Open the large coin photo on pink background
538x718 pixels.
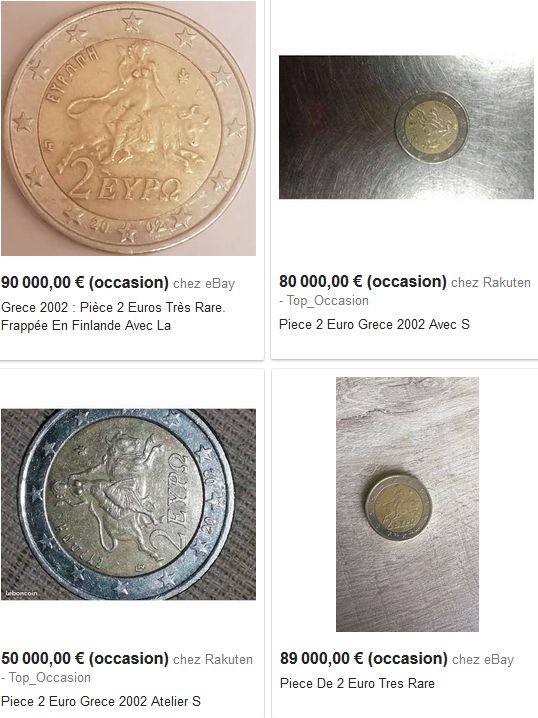[x=128, y=128]
